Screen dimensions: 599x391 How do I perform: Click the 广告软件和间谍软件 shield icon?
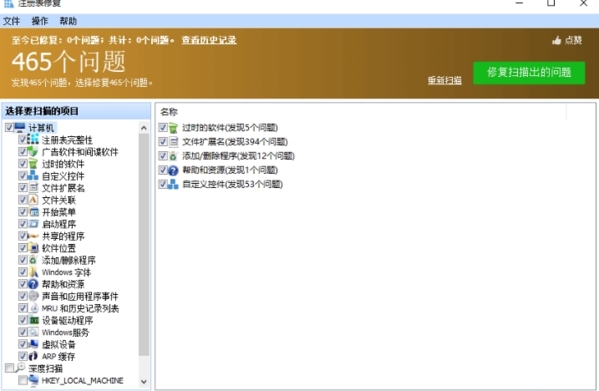pos(33,152)
